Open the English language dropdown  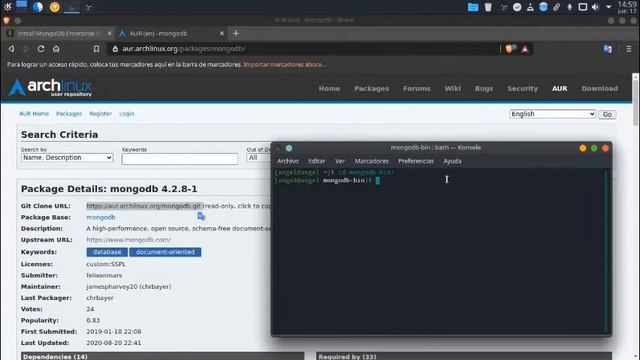pyautogui.click(x=553, y=114)
